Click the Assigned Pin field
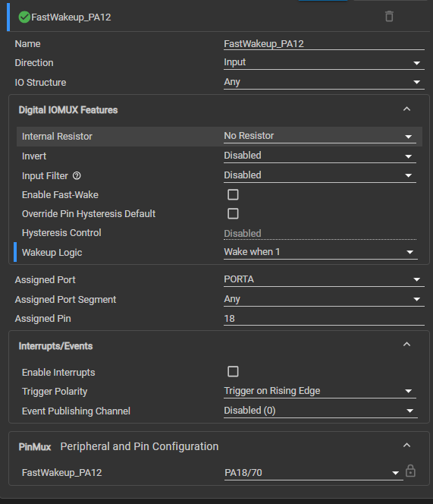This screenshot has width=433, height=504. coord(324,319)
